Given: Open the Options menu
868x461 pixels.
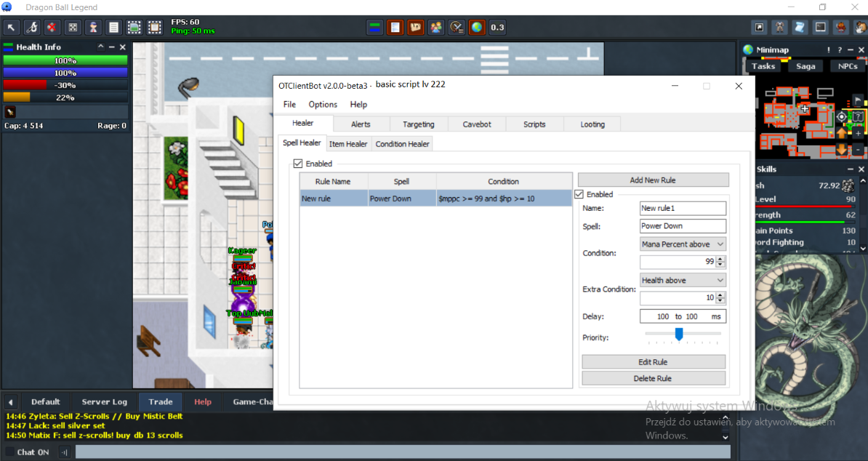Looking at the screenshot, I should (323, 105).
